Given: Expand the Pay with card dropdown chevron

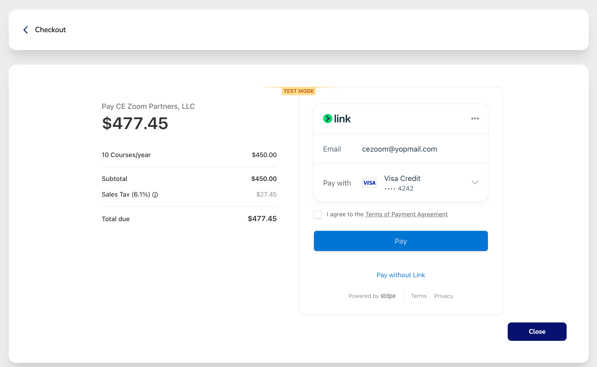Looking at the screenshot, I should (475, 182).
